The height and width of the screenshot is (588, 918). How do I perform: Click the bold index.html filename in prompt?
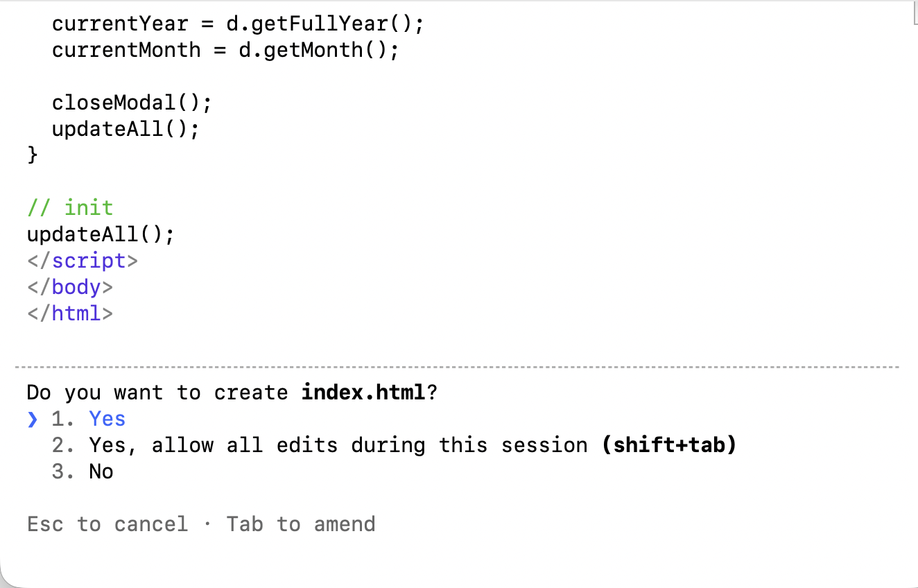coord(363,392)
